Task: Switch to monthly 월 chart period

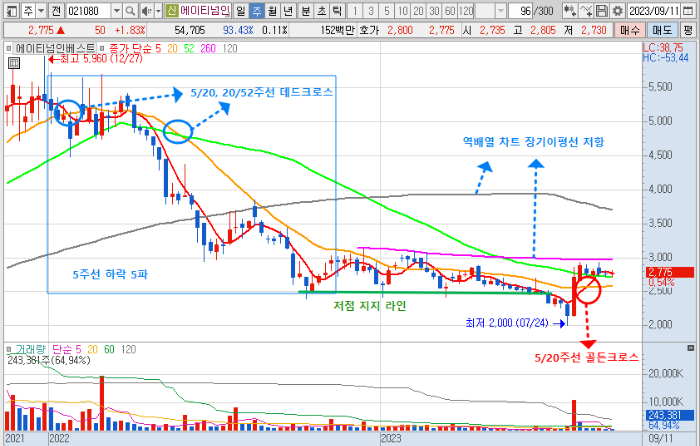Action: [272, 10]
